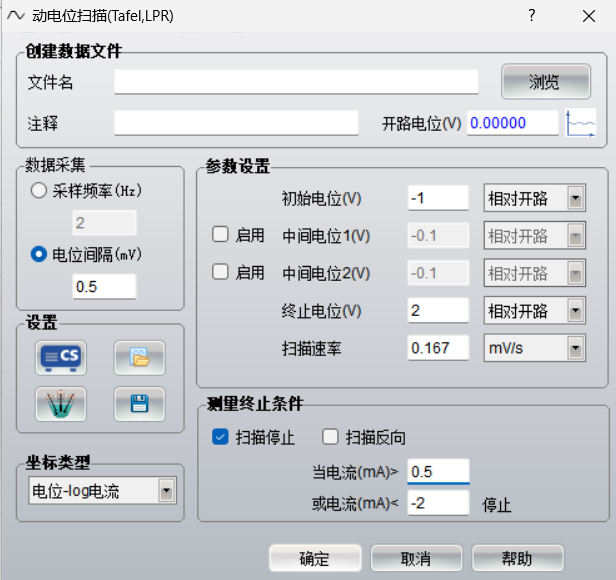Click the disabled 中间电位2 reference dropdown

[535, 273]
